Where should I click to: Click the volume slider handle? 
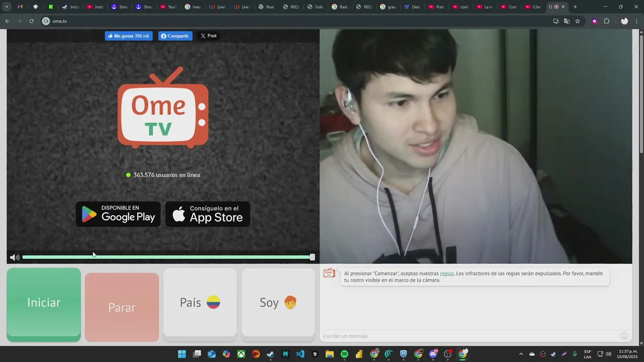[312, 257]
